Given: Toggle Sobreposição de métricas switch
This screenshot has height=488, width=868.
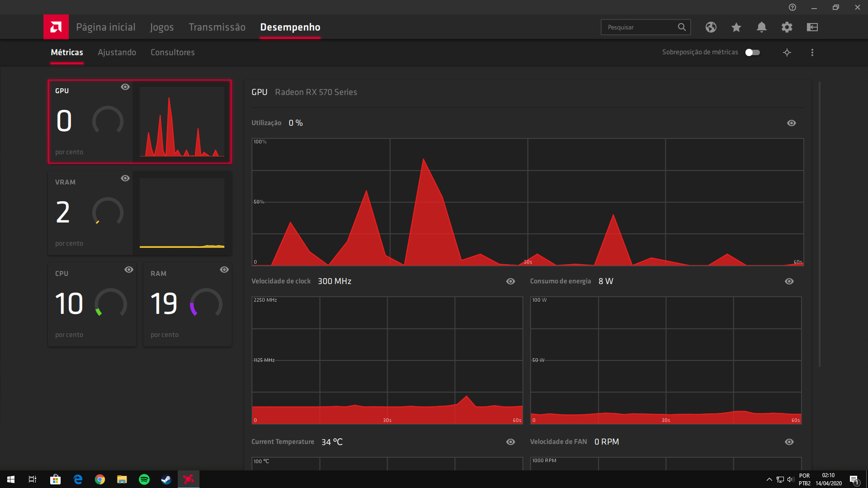Looking at the screenshot, I should pyautogui.click(x=753, y=52).
